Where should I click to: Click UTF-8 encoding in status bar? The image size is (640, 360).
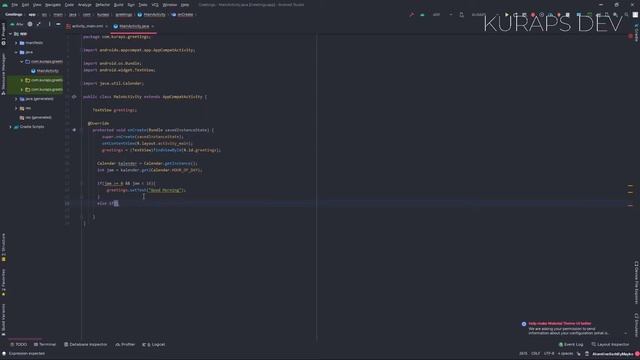(549, 353)
